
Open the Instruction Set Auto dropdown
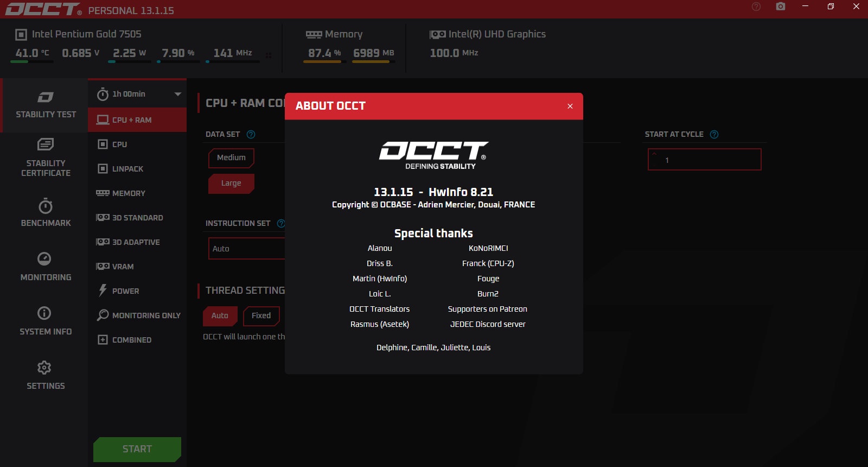[247, 249]
